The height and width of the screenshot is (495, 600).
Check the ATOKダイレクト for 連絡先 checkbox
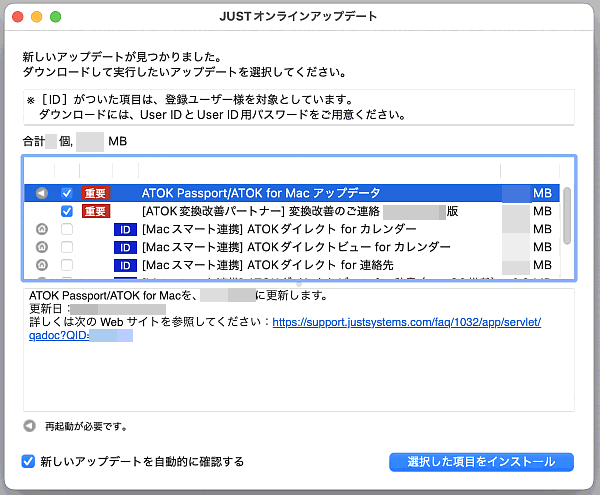[x=67, y=265]
